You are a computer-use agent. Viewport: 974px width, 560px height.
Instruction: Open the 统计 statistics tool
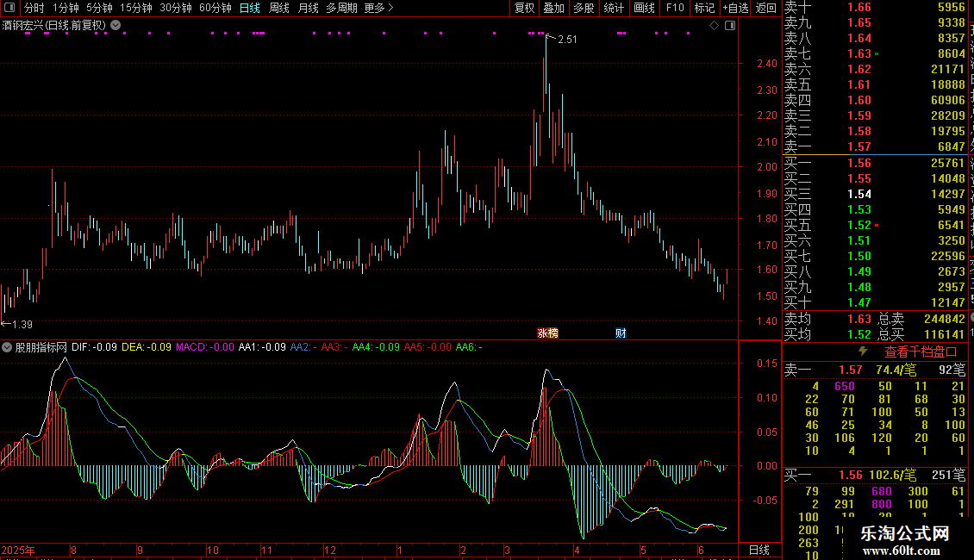pyautogui.click(x=614, y=8)
